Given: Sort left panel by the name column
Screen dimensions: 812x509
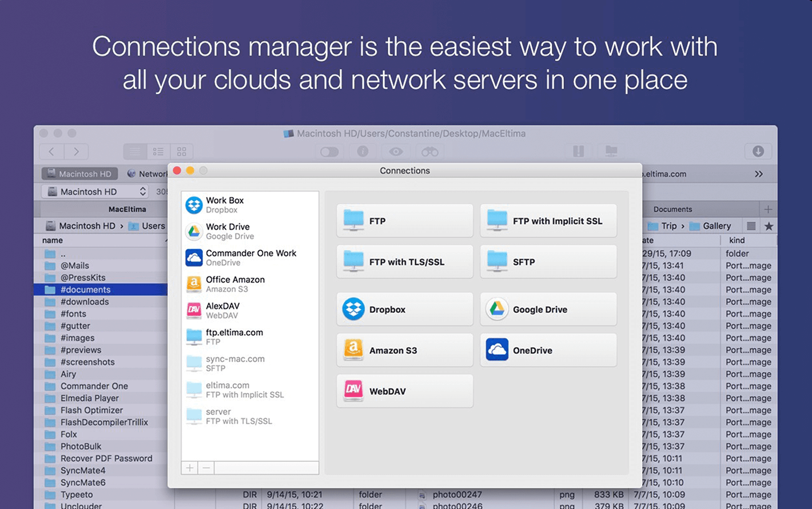Looking at the screenshot, I should point(53,240).
